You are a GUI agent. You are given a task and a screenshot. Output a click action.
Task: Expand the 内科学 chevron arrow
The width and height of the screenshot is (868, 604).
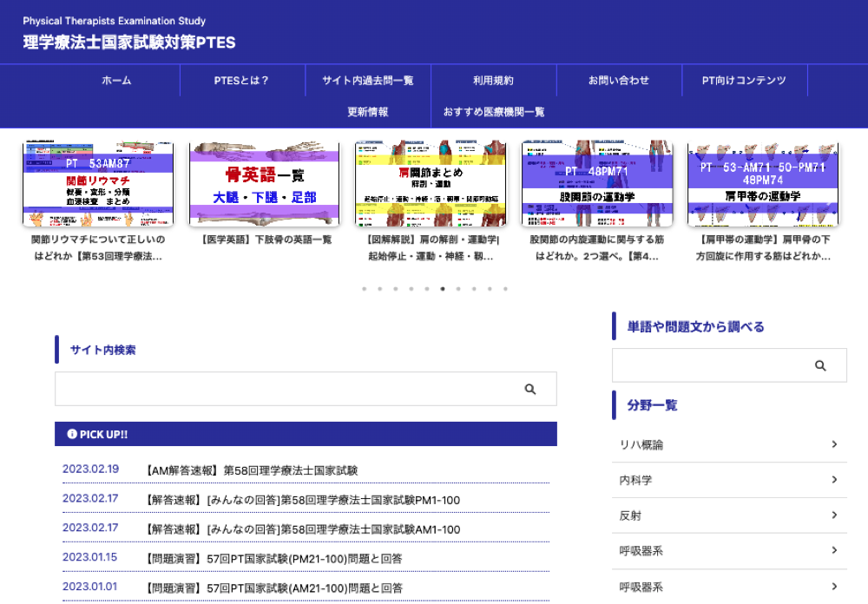834,479
